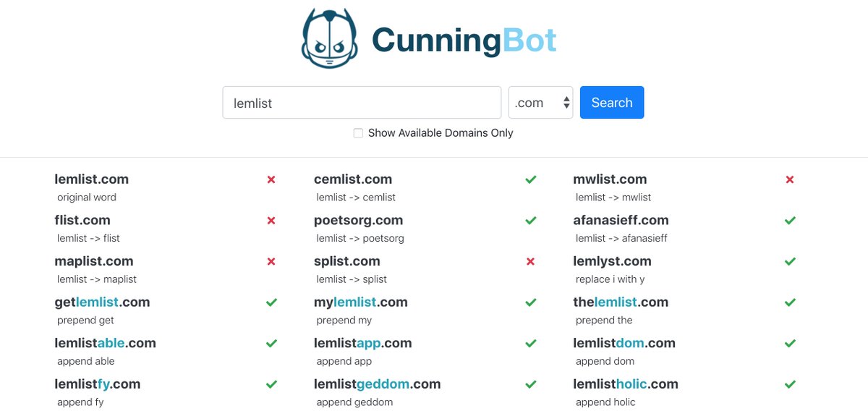Click the 'replace i with y' description
The height and width of the screenshot is (411, 868).
[610, 279]
